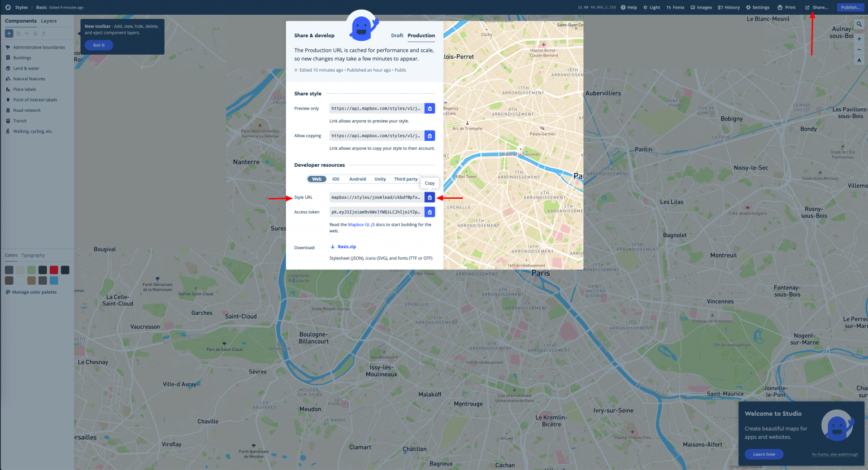Open the map search magnifier icon
Image resolution: width=868 pixels, height=470 pixels.
coord(859,24)
